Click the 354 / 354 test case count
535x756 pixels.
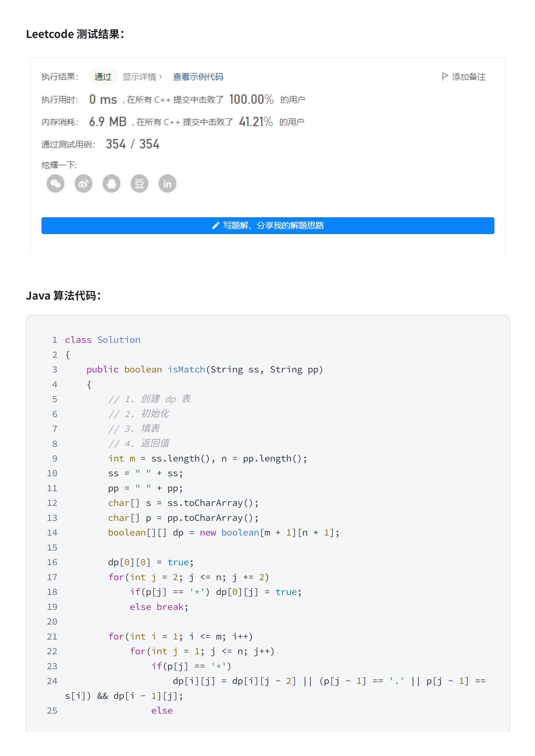(132, 144)
